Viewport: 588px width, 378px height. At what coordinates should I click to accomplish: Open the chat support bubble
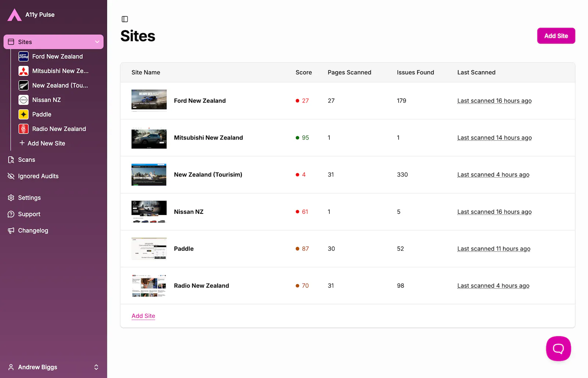tap(558, 349)
